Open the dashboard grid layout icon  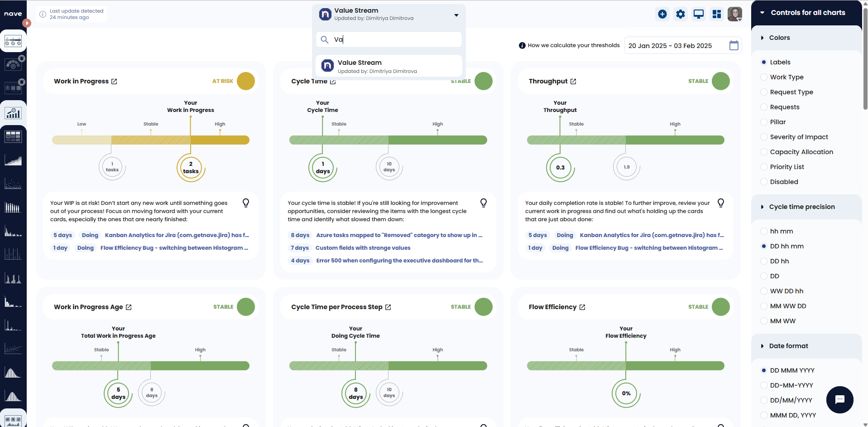click(716, 14)
